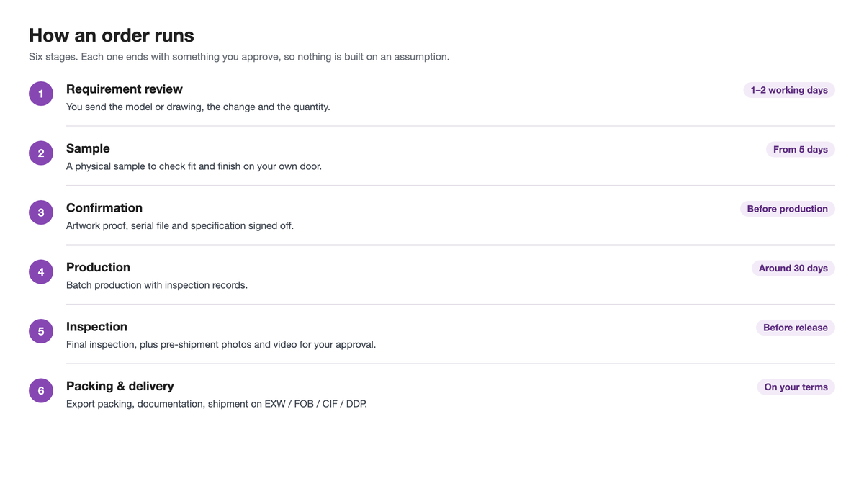
Task: Select the step 6 circle icon
Action: click(x=41, y=390)
